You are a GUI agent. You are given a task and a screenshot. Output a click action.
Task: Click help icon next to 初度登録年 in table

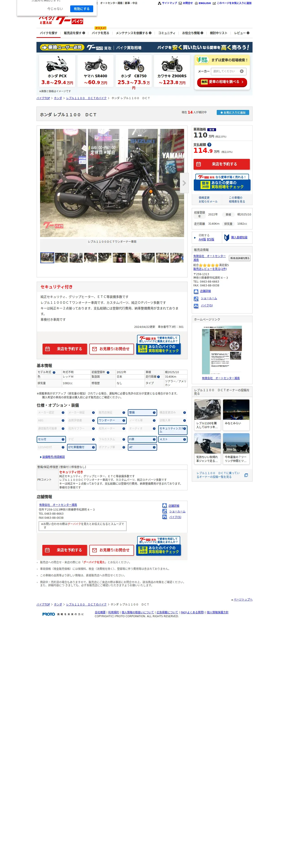[x=108, y=372]
